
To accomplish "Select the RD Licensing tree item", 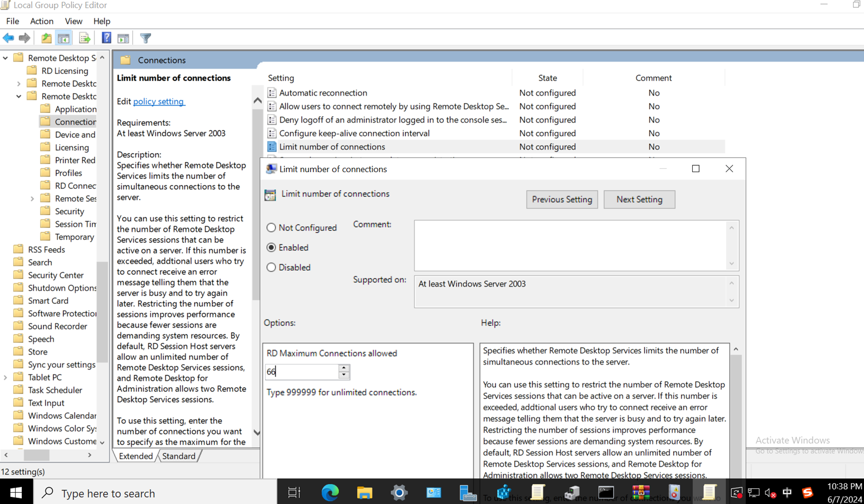I will [65, 71].
